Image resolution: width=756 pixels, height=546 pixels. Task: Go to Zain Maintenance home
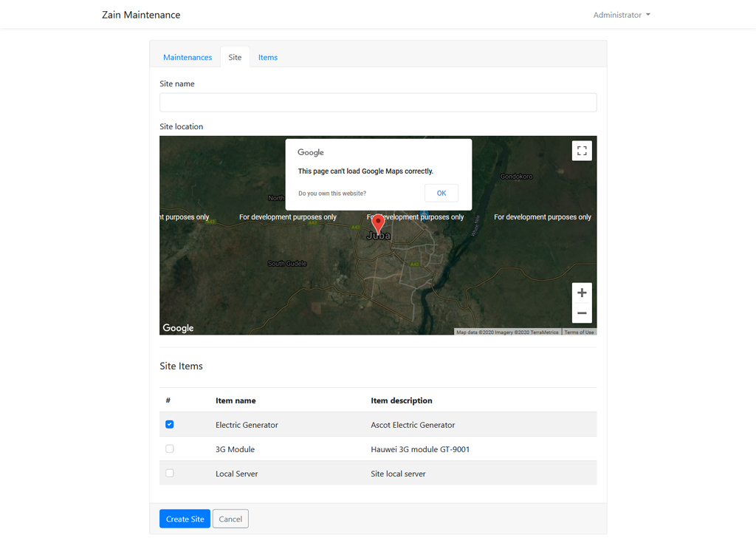coord(141,15)
